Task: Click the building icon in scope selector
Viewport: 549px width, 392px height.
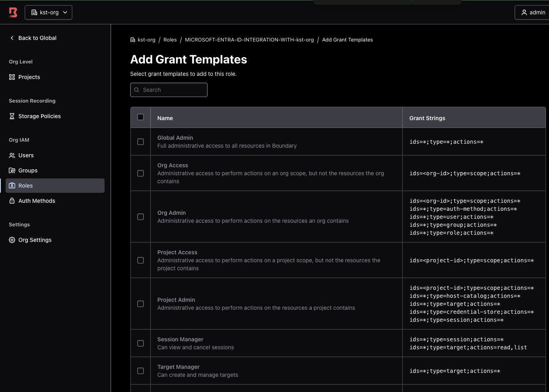Action: coord(34,12)
